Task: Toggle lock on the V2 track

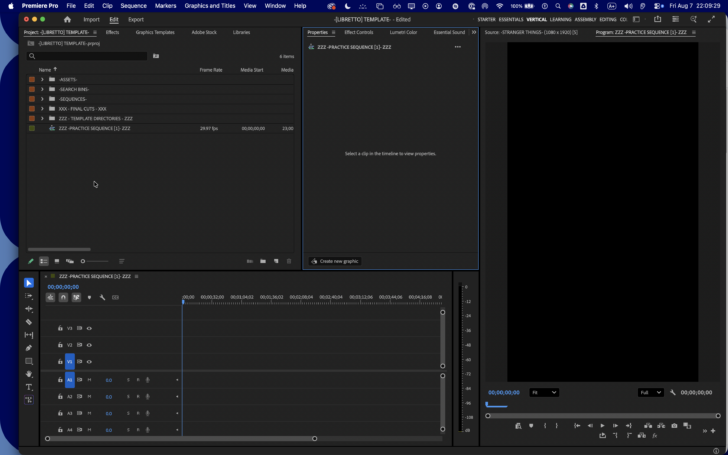Action: (60, 345)
